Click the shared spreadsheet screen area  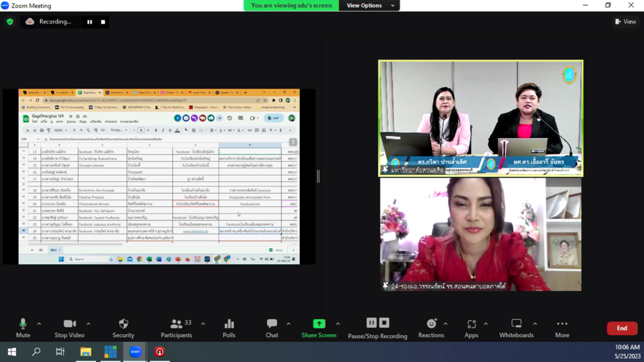159,176
